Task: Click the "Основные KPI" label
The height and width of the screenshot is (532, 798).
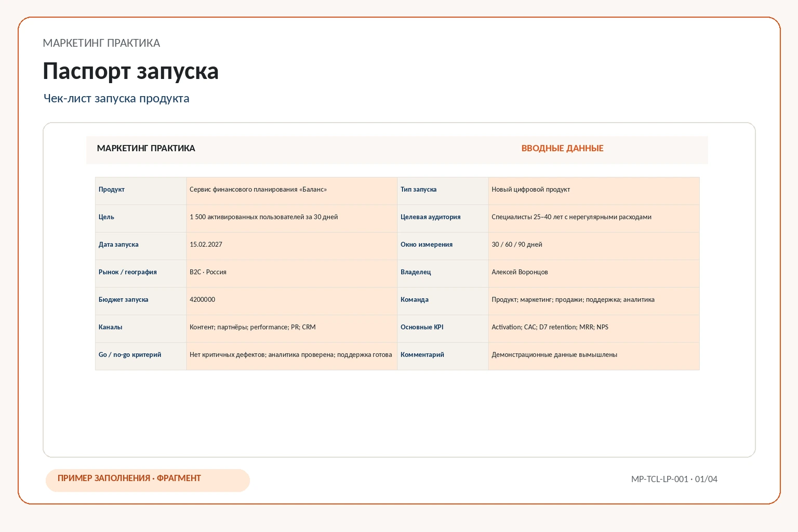Action: point(443,328)
